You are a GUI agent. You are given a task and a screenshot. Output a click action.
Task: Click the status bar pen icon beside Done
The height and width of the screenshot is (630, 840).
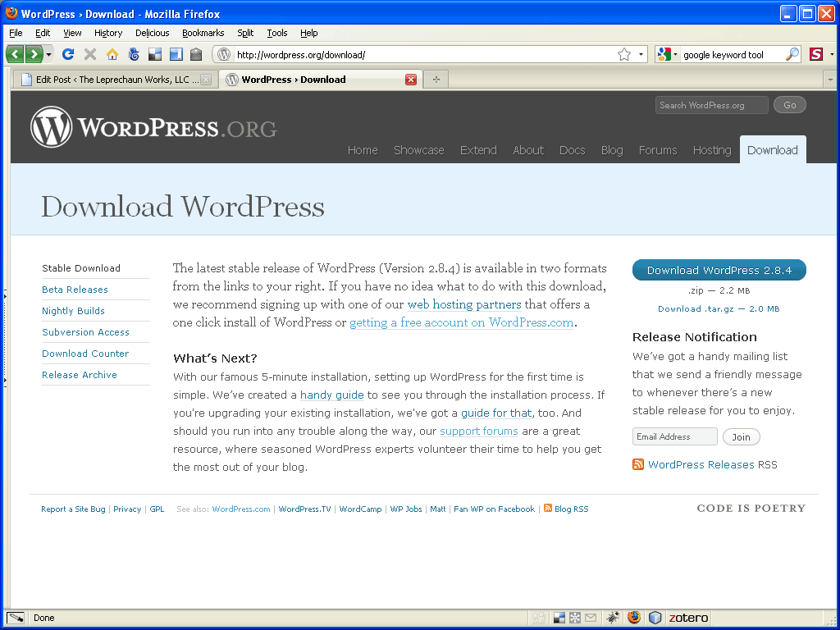[16, 618]
